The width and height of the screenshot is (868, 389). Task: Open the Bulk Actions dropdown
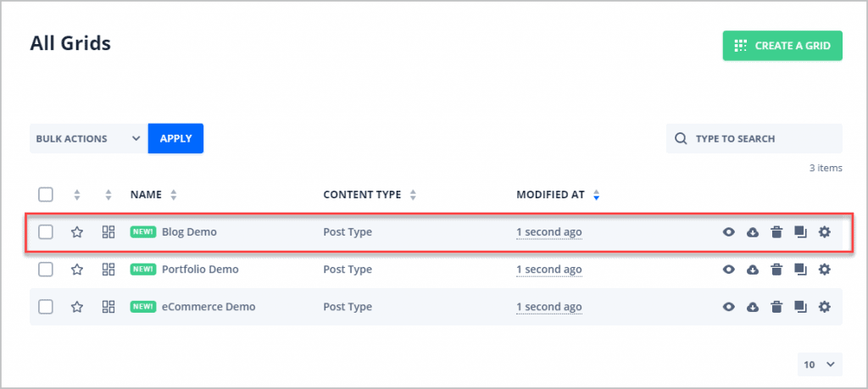88,139
